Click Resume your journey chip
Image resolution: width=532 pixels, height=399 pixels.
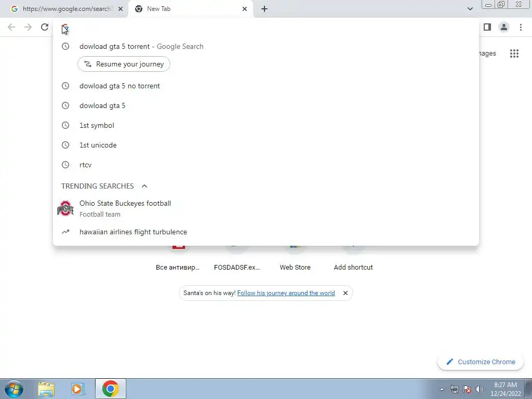click(x=124, y=64)
